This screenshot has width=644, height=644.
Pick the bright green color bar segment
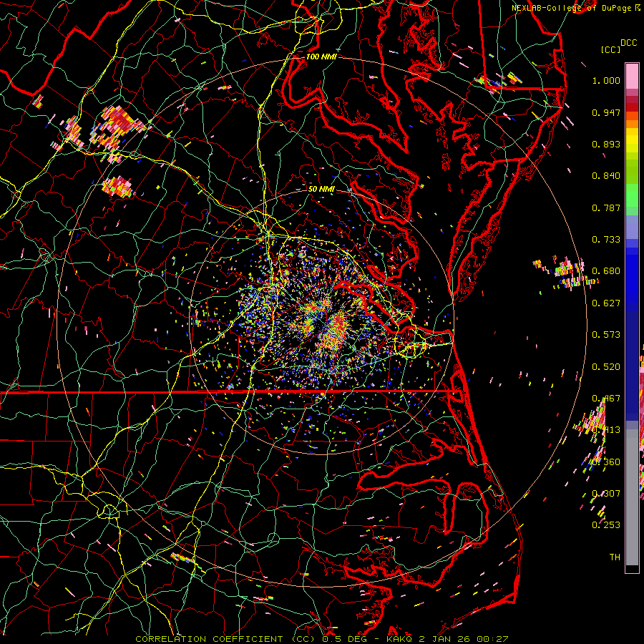[632, 195]
